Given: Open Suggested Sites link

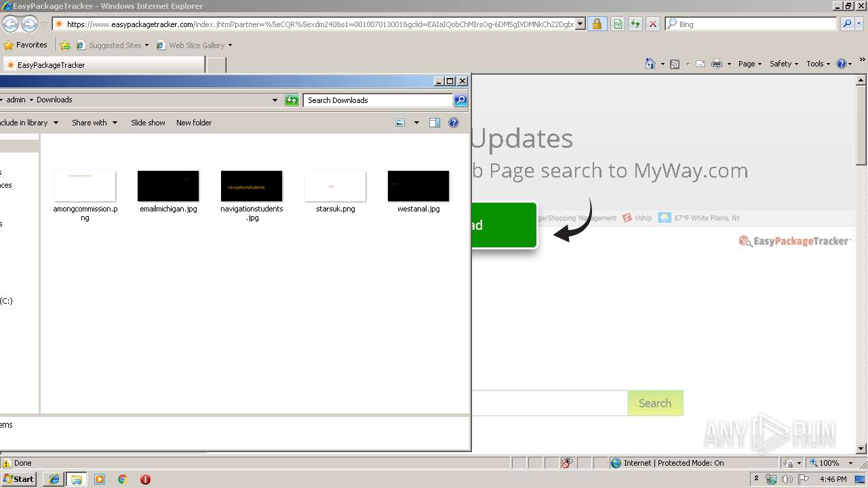Looking at the screenshot, I should tap(112, 45).
